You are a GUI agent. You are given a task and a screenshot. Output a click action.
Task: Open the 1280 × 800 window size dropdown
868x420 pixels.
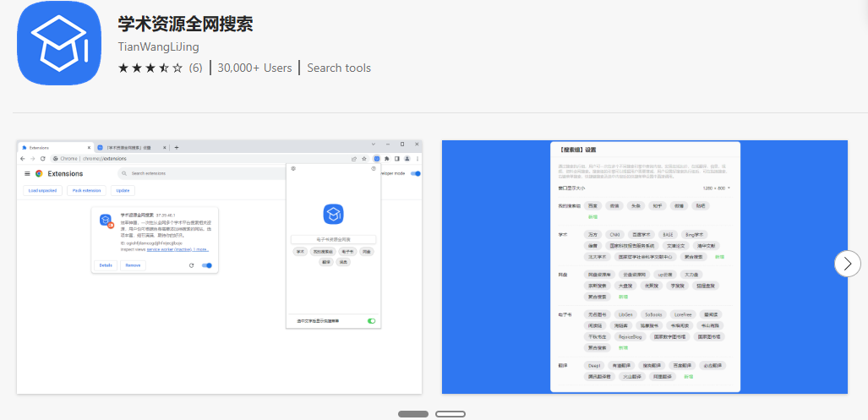(x=717, y=188)
